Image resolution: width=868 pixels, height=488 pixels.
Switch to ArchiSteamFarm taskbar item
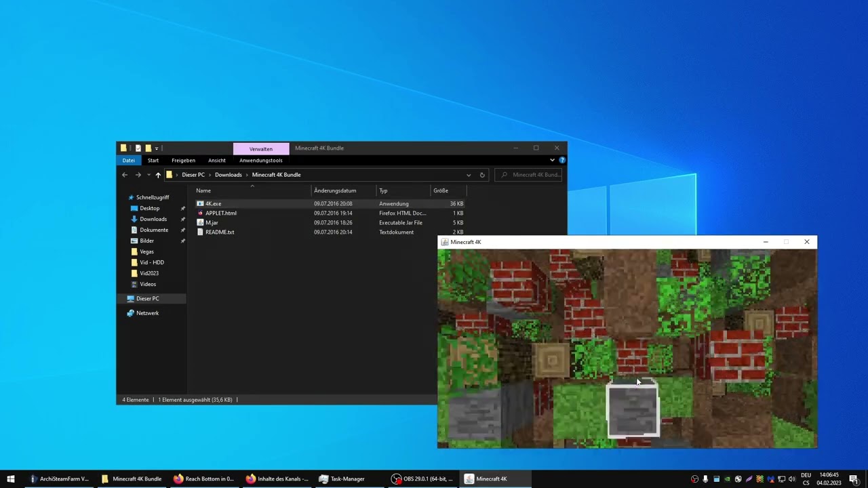[58, 479]
